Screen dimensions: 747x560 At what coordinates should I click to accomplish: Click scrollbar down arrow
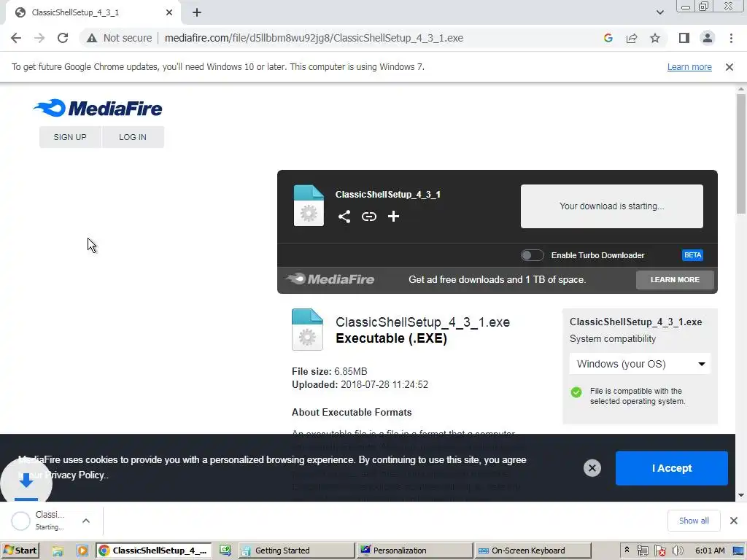(x=741, y=495)
